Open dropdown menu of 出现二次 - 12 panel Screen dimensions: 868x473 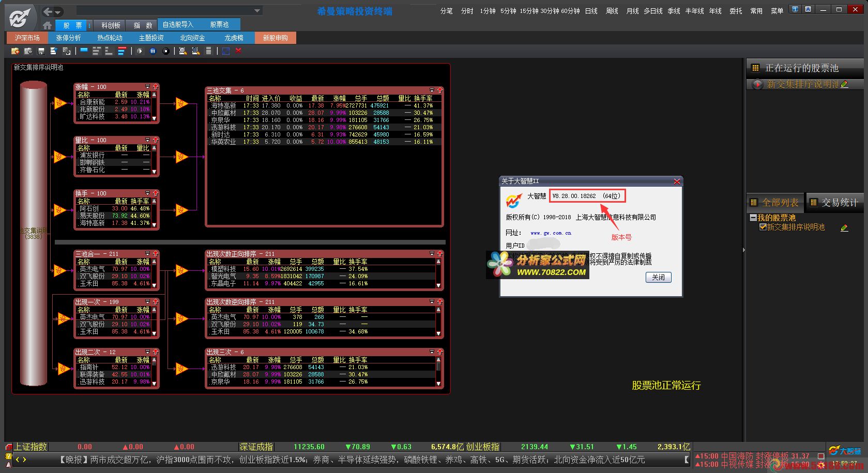(x=147, y=352)
